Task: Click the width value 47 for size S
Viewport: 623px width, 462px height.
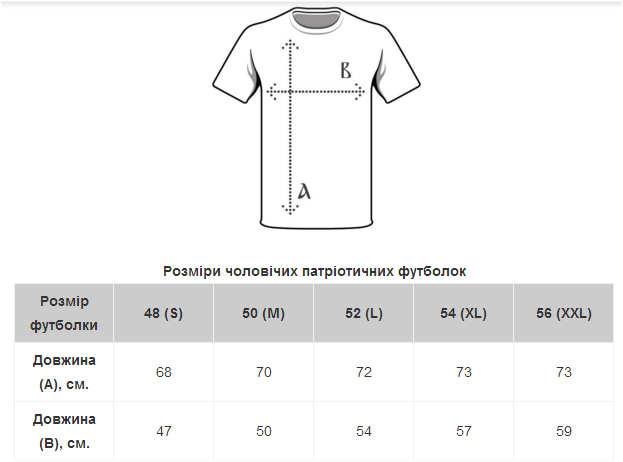Action: [x=164, y=431]
